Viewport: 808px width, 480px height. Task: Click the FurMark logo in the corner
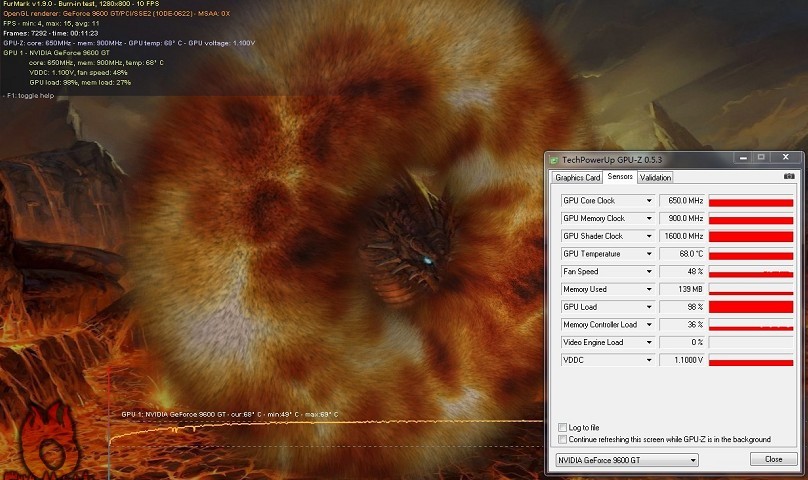(52, 443)
